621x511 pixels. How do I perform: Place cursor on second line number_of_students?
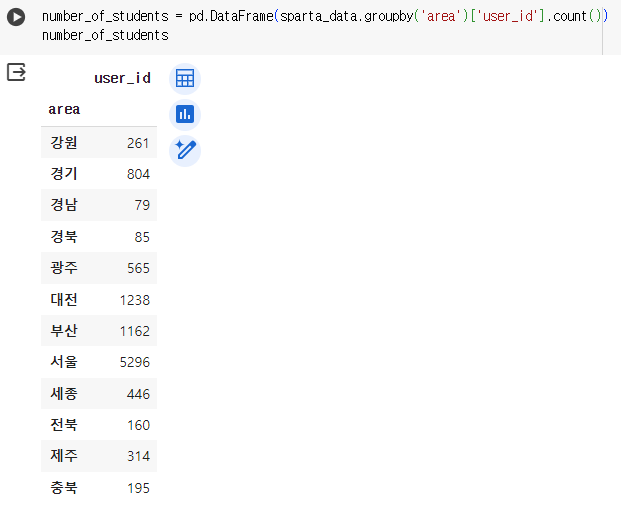(x=105, y=35)
